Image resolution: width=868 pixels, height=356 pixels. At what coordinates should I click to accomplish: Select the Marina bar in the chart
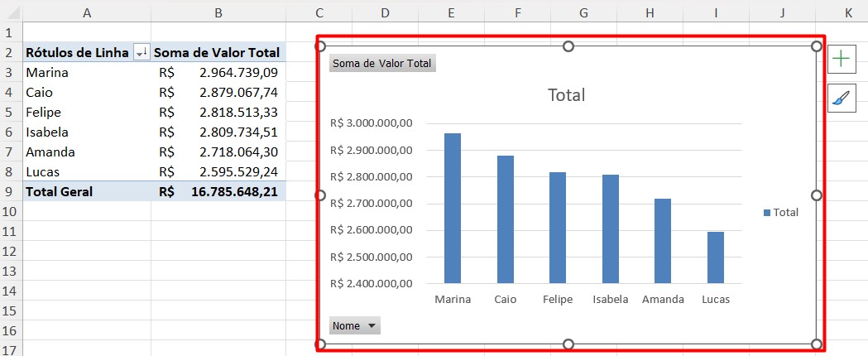(453, 208)
